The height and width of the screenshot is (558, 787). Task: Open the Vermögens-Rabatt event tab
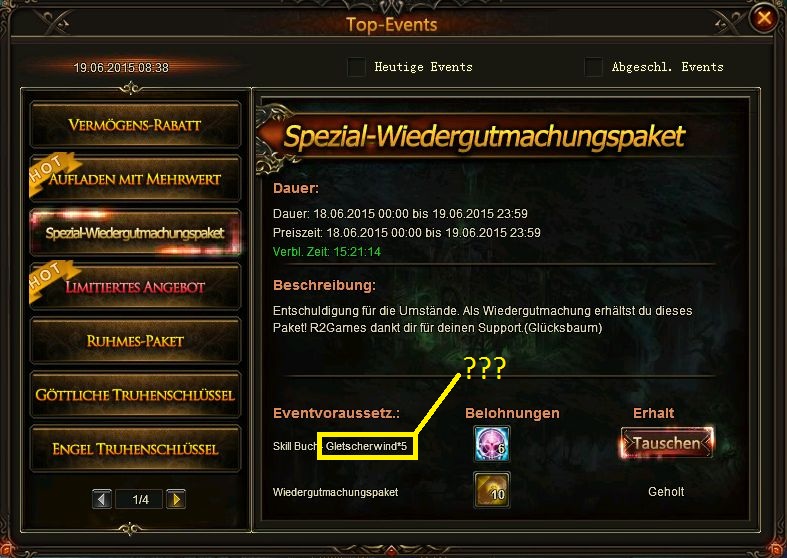coord(135,124)
